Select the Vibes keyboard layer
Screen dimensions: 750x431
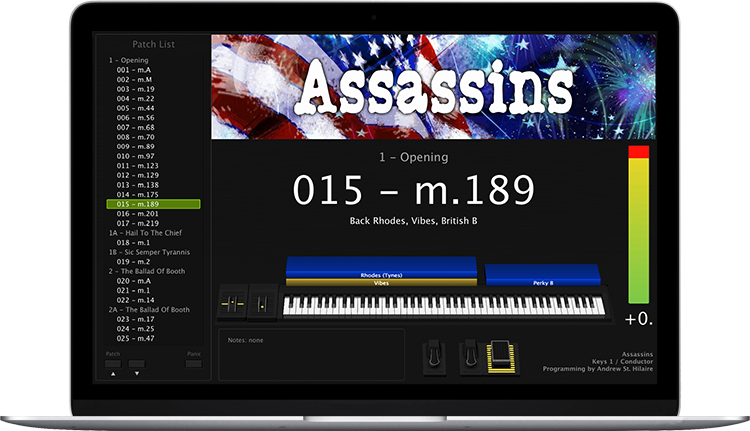pyautogui.click(x=381, y=283)
